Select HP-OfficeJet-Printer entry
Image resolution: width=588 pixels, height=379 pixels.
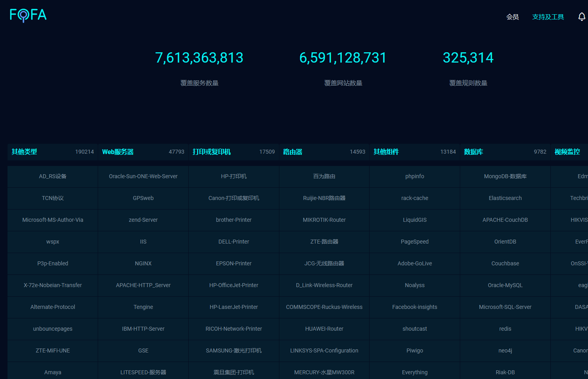[x=234, y=285]
